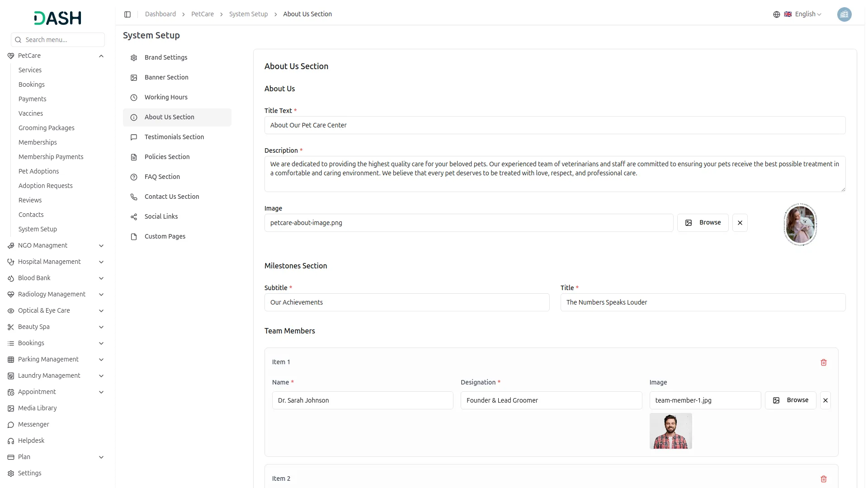868x488 pixels.
Task: Edit the Dr. Sarah Johnson name field
Action: (x=363, y=400)
